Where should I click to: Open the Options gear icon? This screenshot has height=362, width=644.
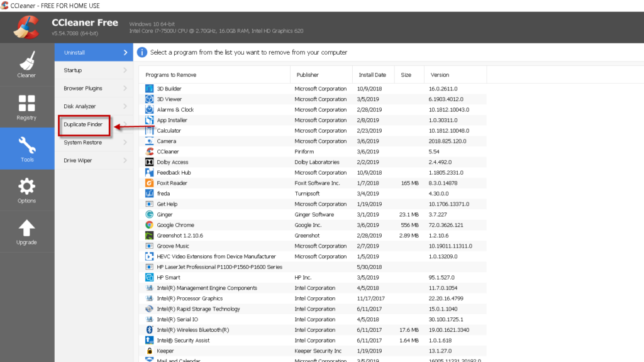point(26,187)
